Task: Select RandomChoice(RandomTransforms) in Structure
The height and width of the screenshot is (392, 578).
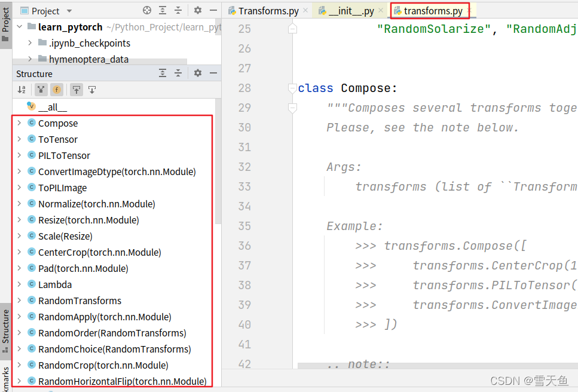Action: 115,349
